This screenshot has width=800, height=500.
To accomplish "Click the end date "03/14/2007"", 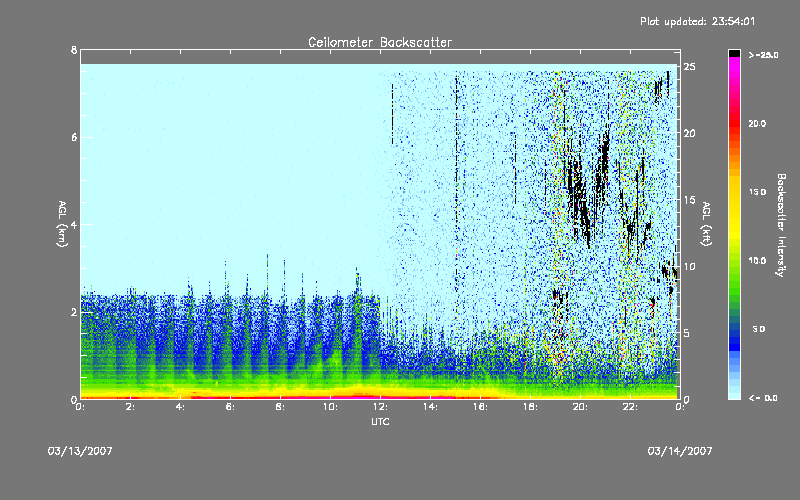I will click(x=680, y=451).
